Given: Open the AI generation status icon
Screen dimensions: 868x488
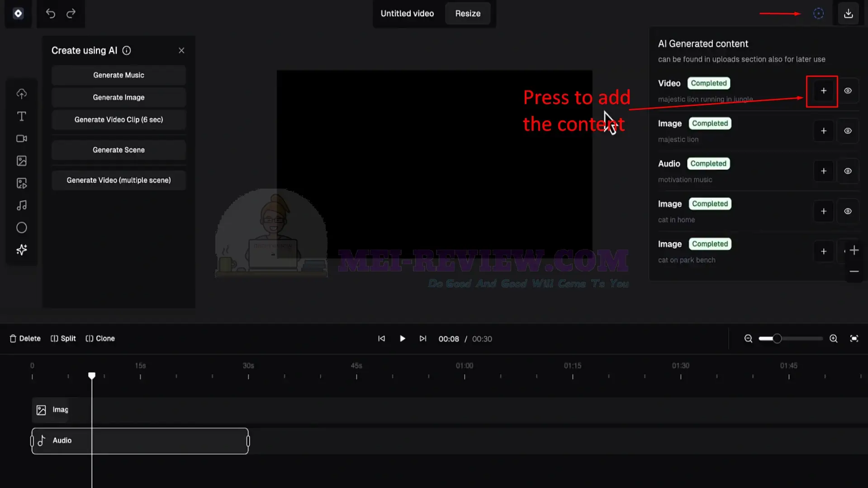Looking at the screenshot, I should click(x=818, y=14).
